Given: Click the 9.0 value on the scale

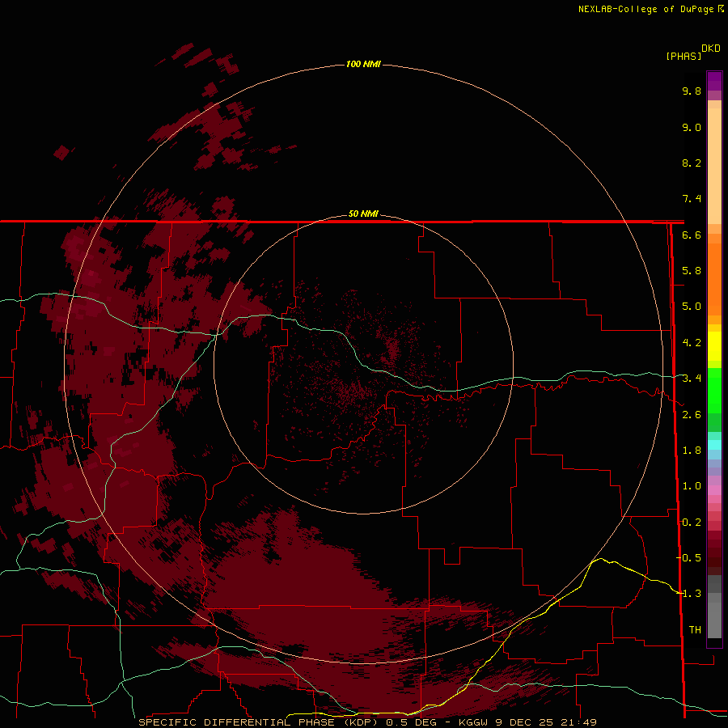Looking at the screenshot, I should pos(692,127).
